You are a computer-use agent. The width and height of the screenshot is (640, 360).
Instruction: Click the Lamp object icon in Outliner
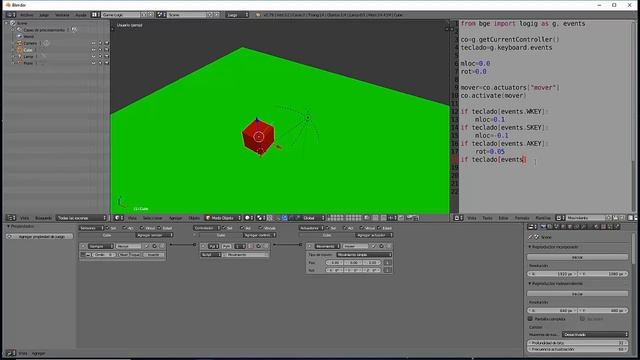(19, 56)
